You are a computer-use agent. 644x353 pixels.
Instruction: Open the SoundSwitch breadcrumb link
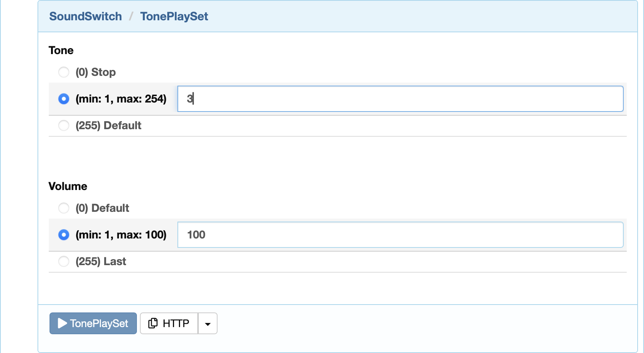coord(86,16)
